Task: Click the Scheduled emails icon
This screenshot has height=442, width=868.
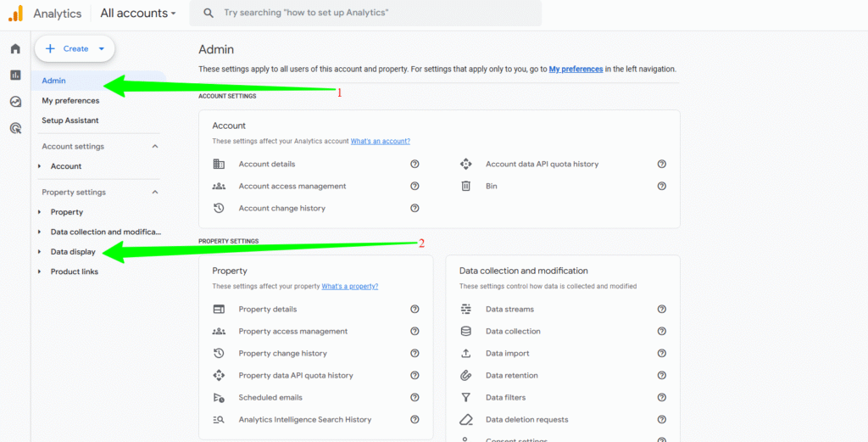Action: (219, 398)
